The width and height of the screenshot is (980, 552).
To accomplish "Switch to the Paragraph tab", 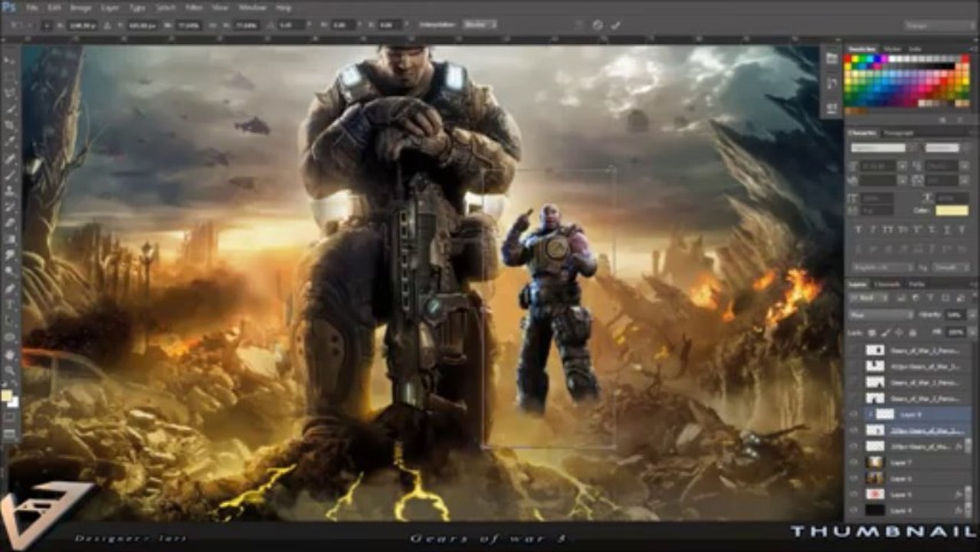I will (x=899, y=133).
